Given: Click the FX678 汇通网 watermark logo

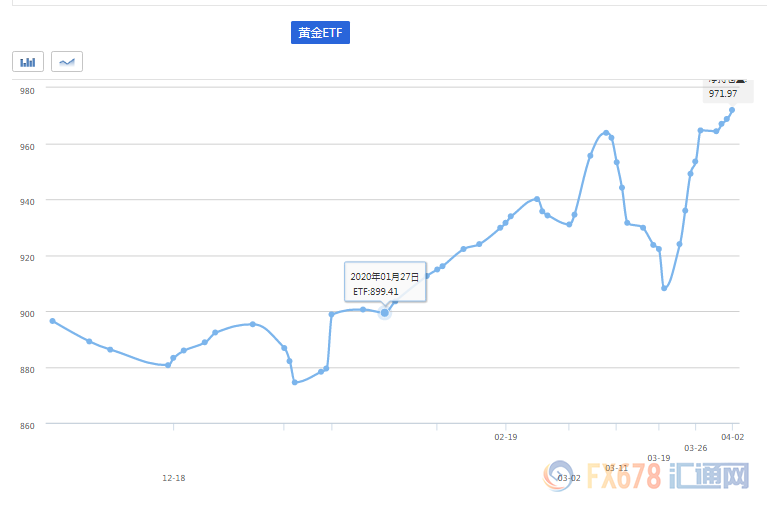Looking at the screenshot, I should [646, 475].
